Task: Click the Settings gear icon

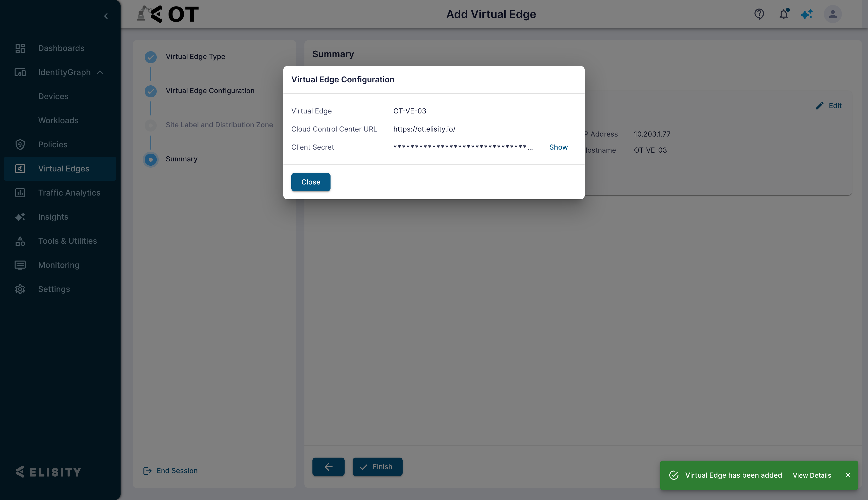Action: (x=20, y=289)
